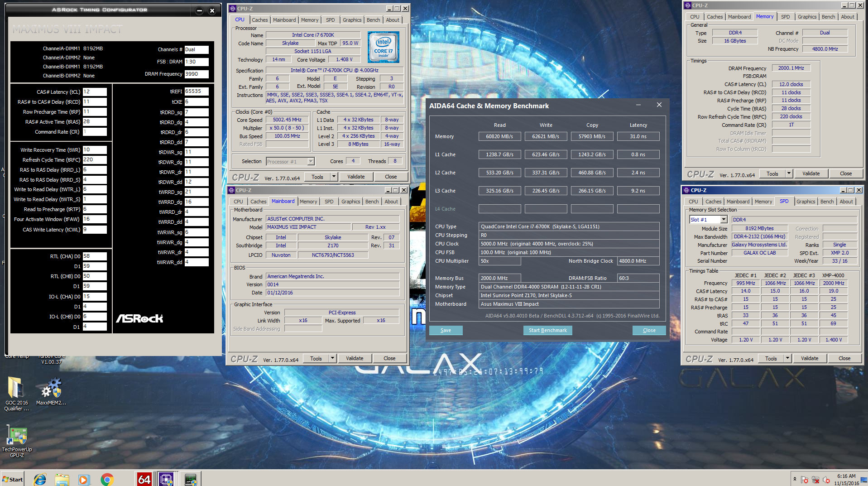The width and height of the screenshot is (868, 486).
Task: Click CPU-Z title icon in SPD window
Action: pos(686,190)
